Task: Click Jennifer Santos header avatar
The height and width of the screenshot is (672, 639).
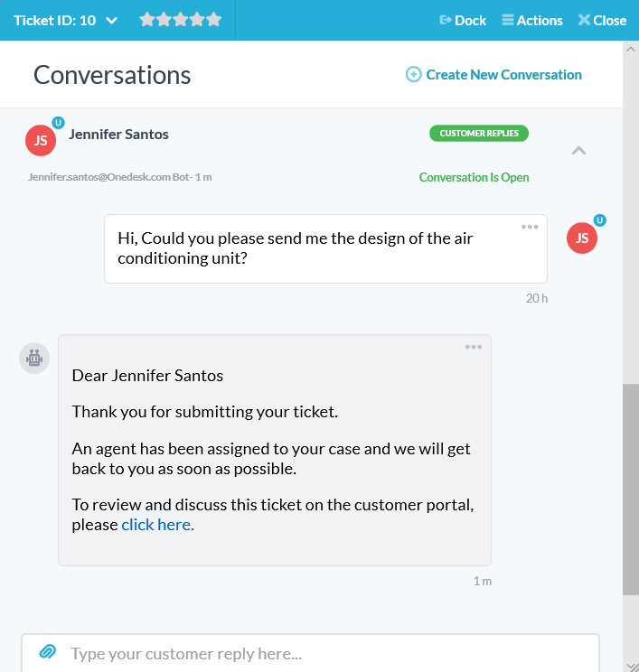Action: pyautogui.click(x=41, y=140)
